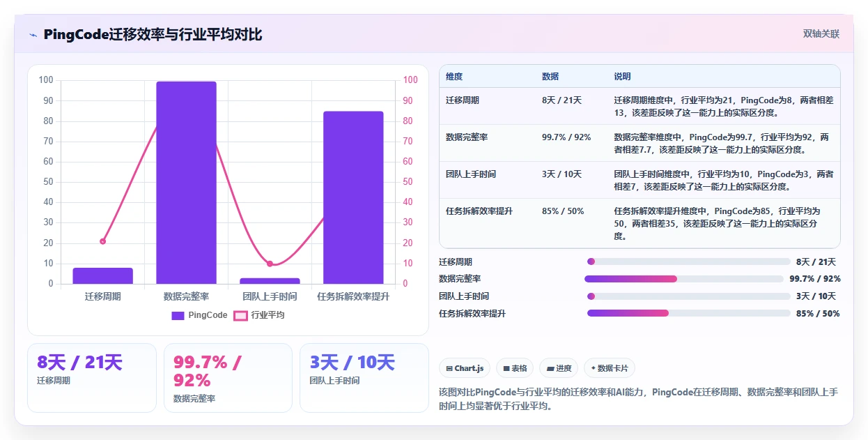
Task: Click the sparkle icon inside 数据卡片 tag
Action: click(x=593, y=368)
